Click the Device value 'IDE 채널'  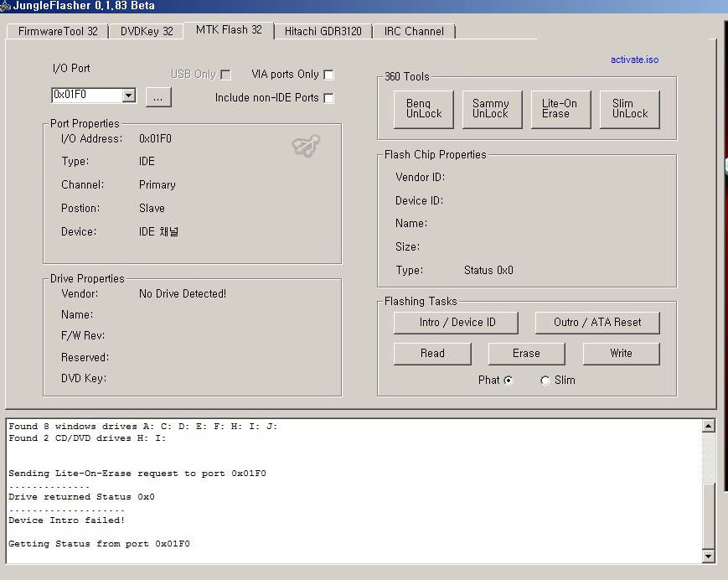point(159,231)
